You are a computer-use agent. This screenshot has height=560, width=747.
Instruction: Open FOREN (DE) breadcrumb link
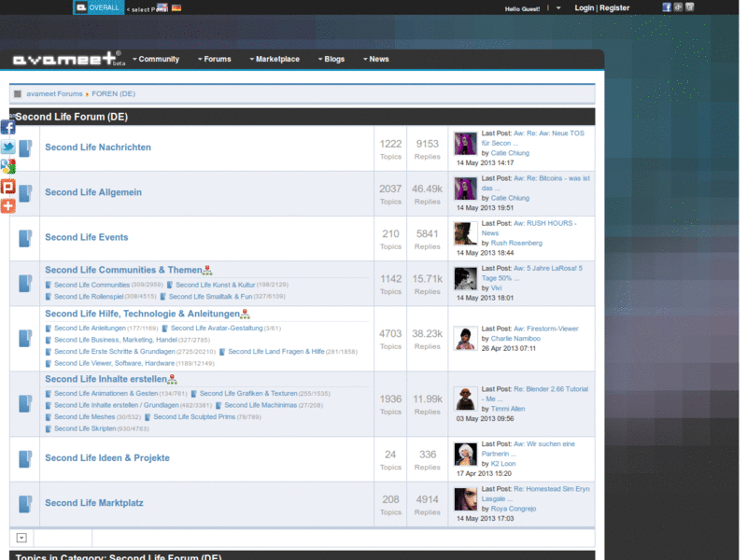(113, 94)
